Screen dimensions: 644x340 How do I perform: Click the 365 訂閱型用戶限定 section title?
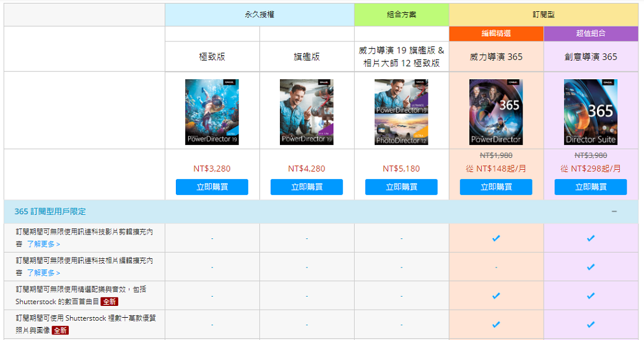50,211
